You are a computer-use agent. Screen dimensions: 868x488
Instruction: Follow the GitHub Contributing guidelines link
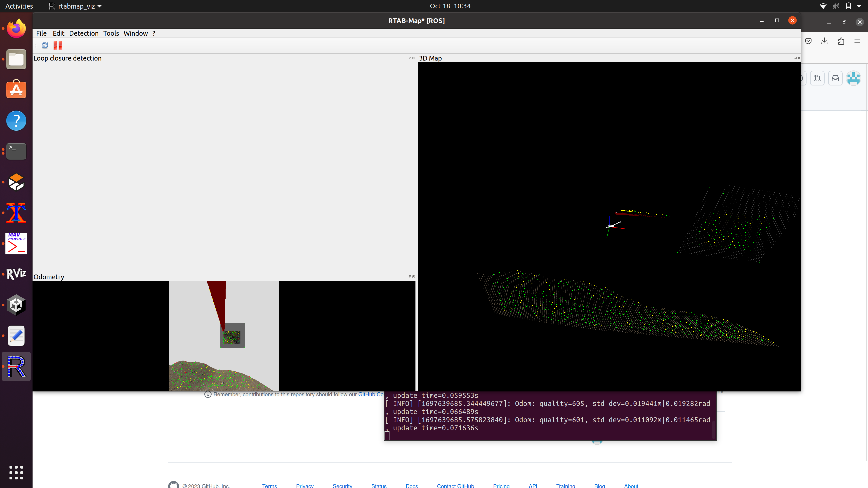pyautogui.click(x=371, y=394)
